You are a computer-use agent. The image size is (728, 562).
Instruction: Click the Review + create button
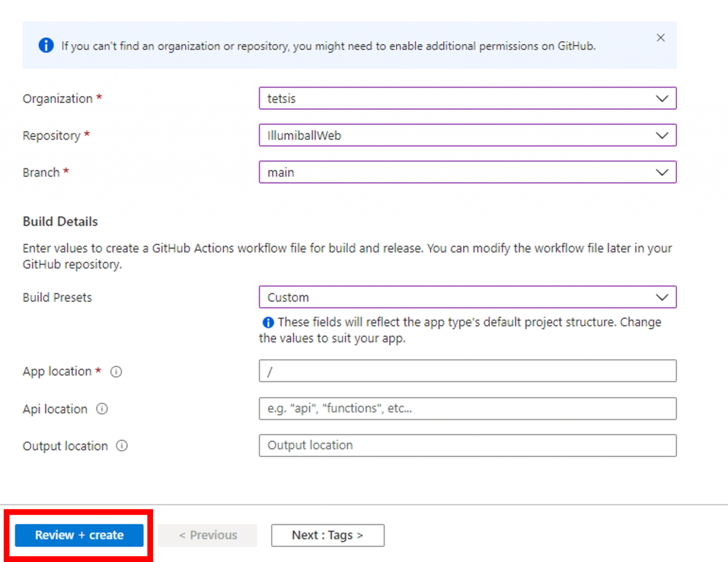click(x=79, y=535)
